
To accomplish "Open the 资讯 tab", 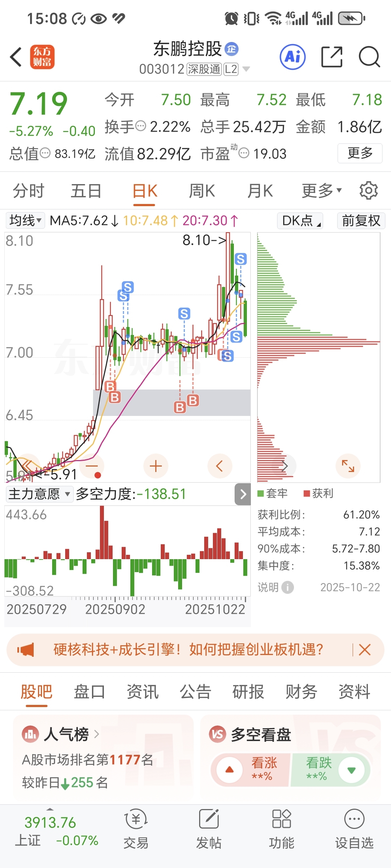I will click(x=142, y=692).
